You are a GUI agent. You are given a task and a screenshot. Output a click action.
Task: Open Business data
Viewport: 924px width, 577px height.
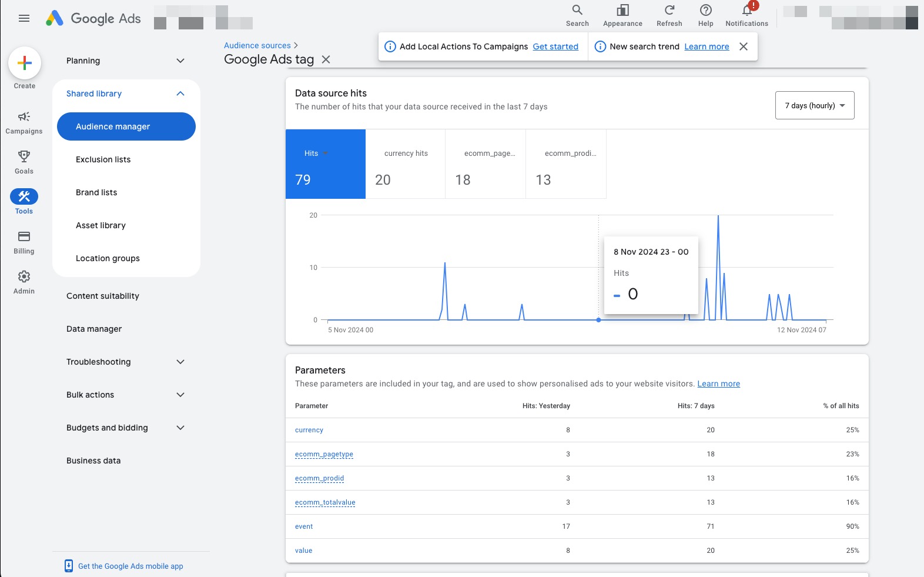click(93, 461)
